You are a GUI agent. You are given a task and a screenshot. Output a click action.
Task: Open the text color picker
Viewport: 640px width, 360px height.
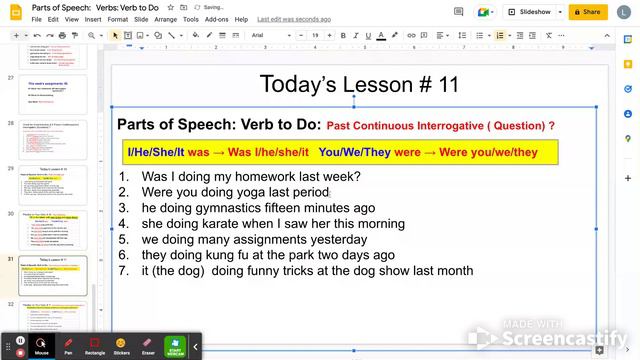[381, 36]
